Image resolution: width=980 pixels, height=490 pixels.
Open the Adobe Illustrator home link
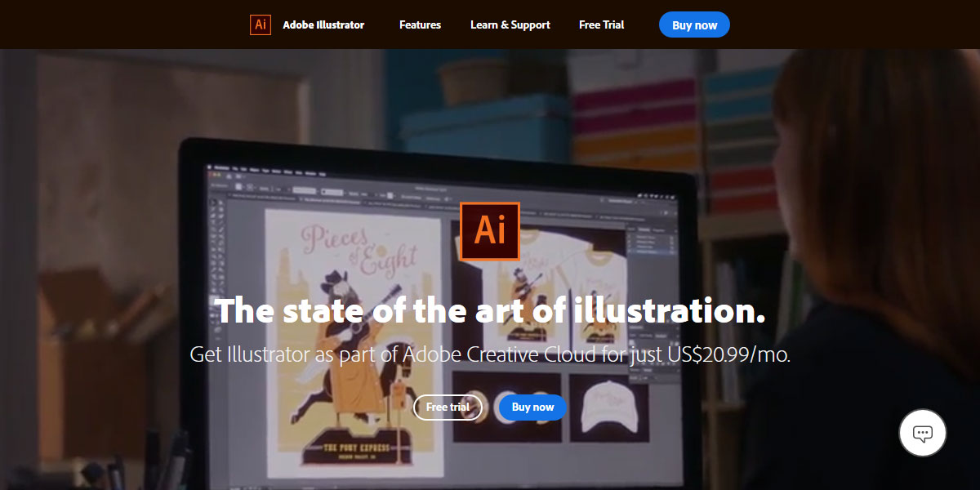pyautogui.click(x=323, y=24)
